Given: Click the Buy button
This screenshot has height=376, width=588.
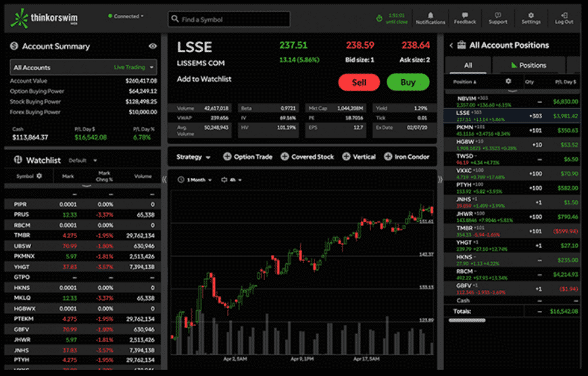Looking at the screenshot, I should [x=408, y=83].
